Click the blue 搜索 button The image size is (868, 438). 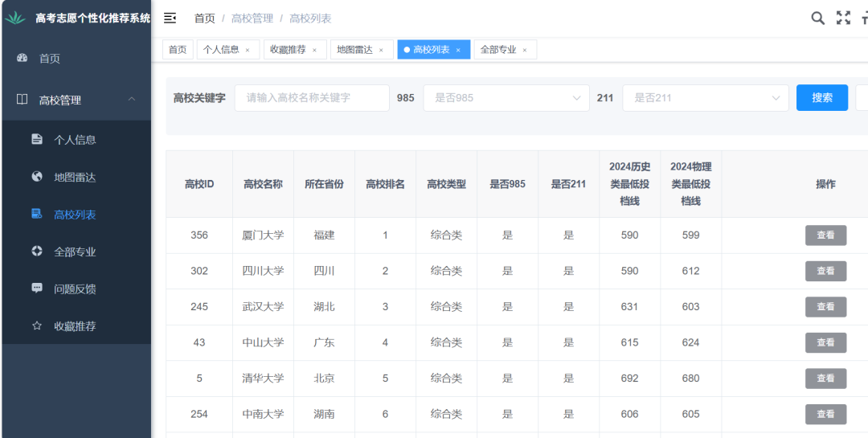pos(822,98)
